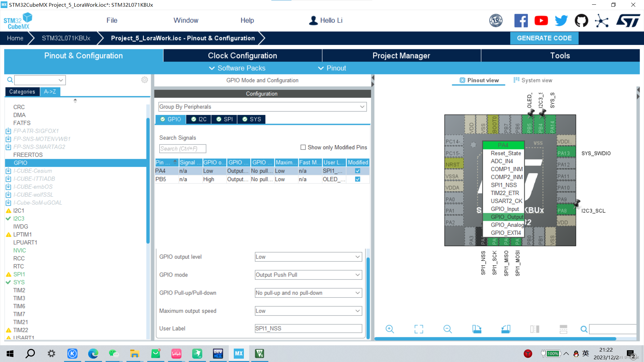The height and width of the screenshot is (362, 644).
Task: Open the category search combo box
Action: pos(40,80)
